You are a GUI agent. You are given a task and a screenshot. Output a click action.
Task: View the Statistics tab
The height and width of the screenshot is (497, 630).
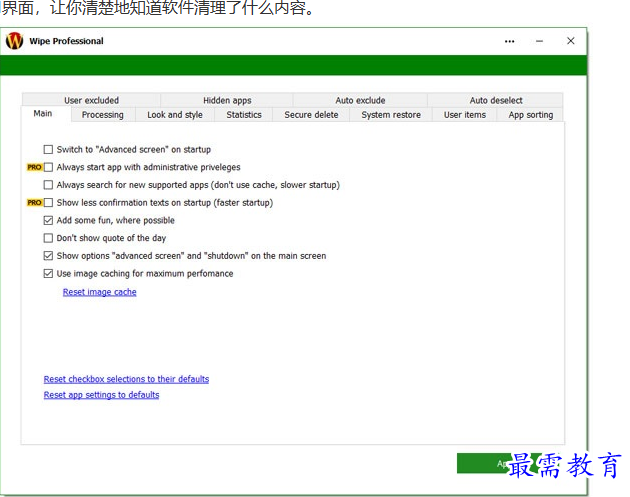244,115
